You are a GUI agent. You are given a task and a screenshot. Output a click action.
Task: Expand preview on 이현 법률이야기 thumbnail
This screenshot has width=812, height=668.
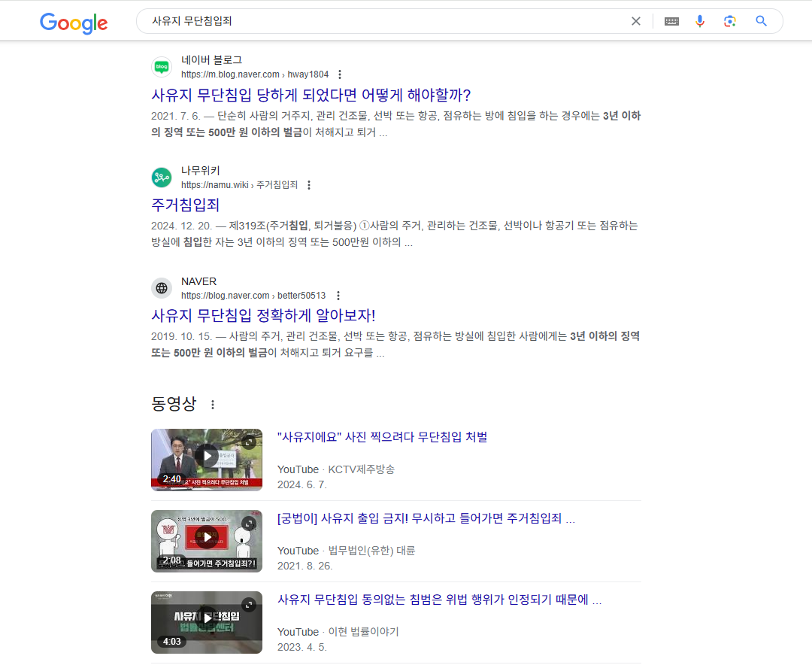(249, 605)
